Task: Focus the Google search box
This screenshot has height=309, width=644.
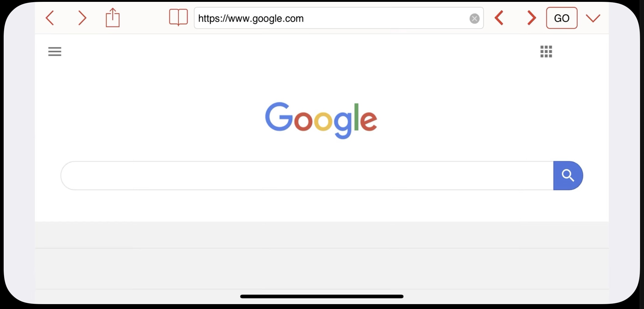Action: 307,176
